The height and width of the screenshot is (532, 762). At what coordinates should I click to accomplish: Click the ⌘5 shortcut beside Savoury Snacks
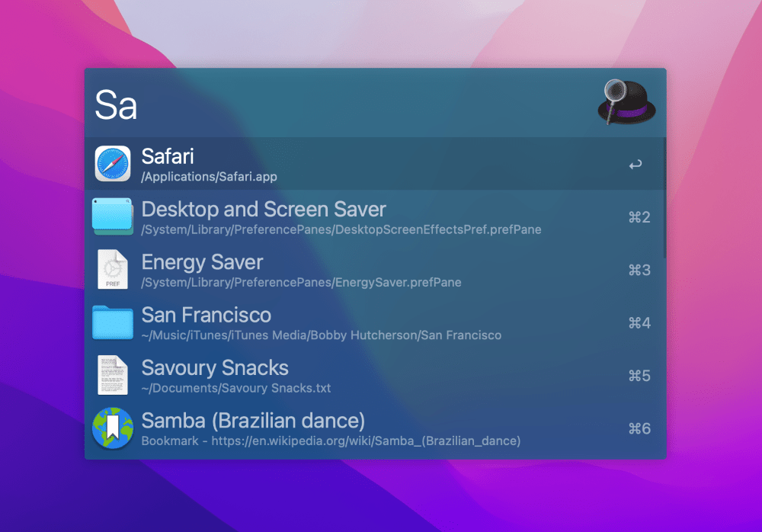(638, 375)
